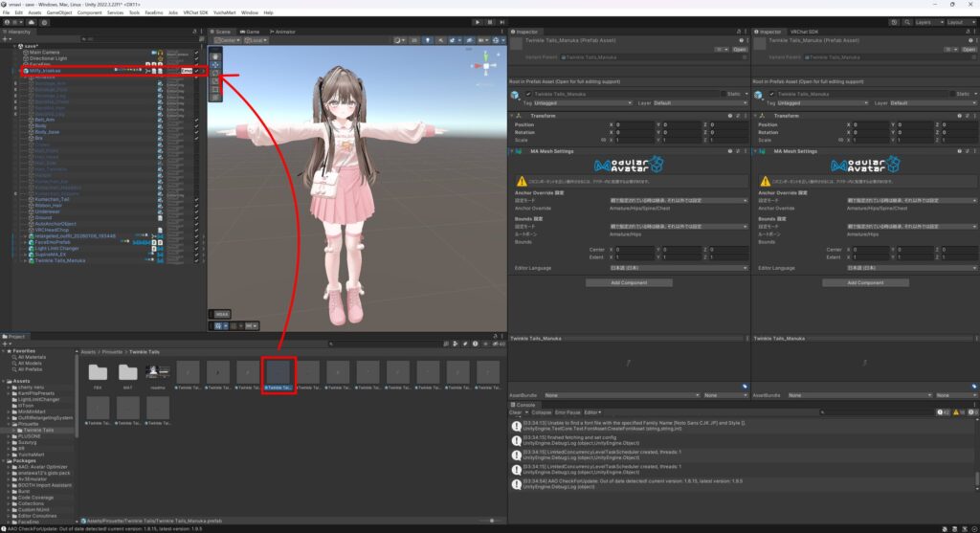Click the Hierarchy create plus button
Image resolution: width=980 pixels, height=533 pixels.
(7, 41)
